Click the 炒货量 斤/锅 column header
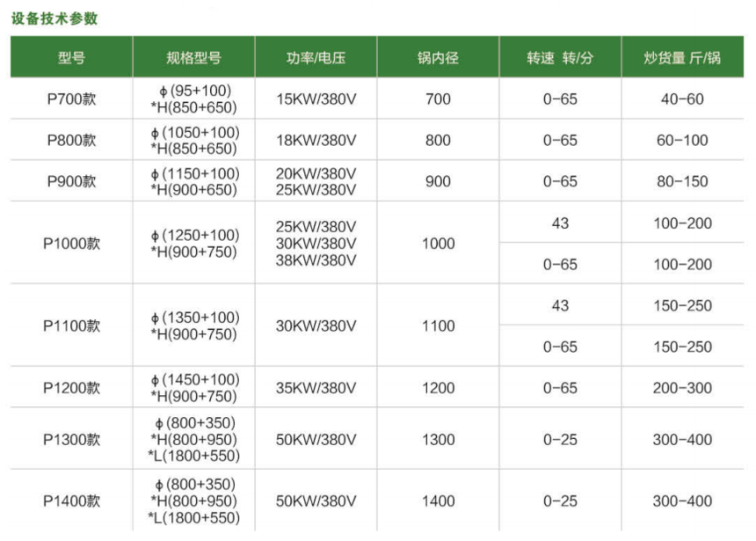This screenshot has height=541, width=756. pos(682,58)
